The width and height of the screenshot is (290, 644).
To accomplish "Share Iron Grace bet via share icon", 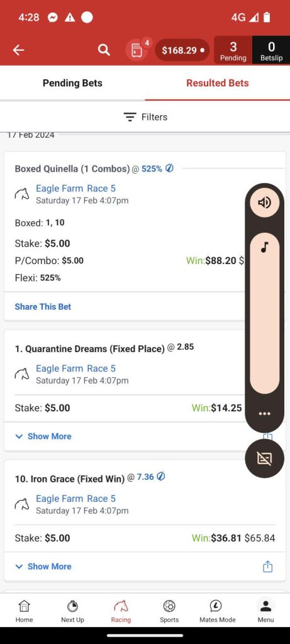I will [267, 567].
